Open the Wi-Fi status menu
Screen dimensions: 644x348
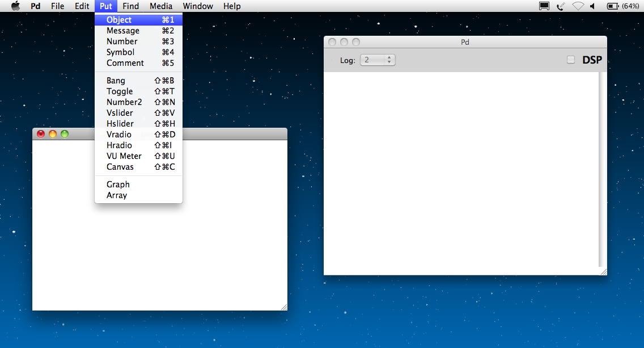point(578,6)
